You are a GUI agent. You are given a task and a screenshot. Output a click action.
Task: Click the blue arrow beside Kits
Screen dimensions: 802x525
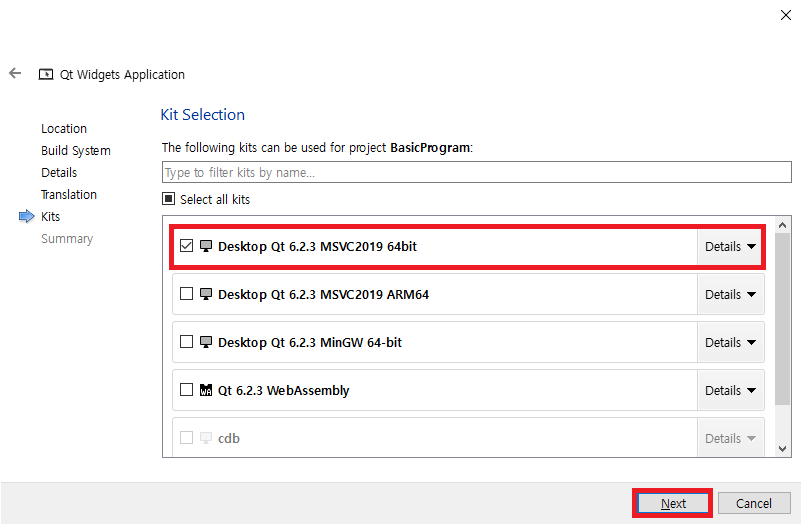[27, 216]
